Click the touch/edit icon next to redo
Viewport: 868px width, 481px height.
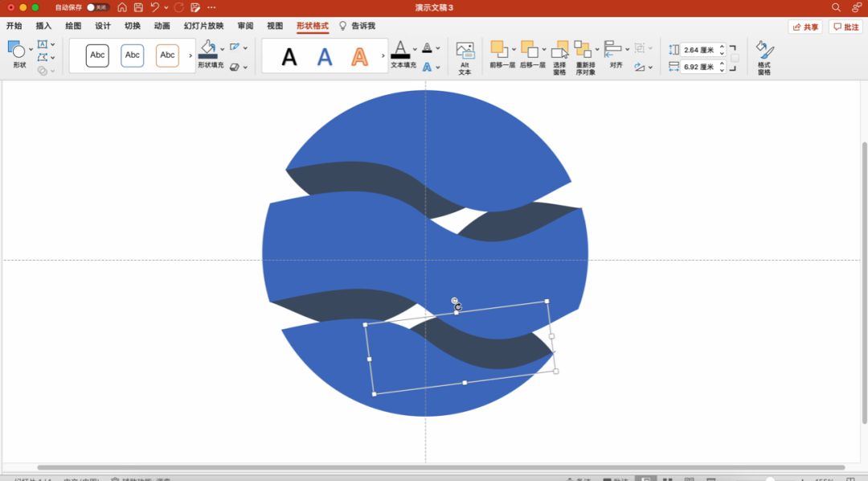[x=194, y=7]
